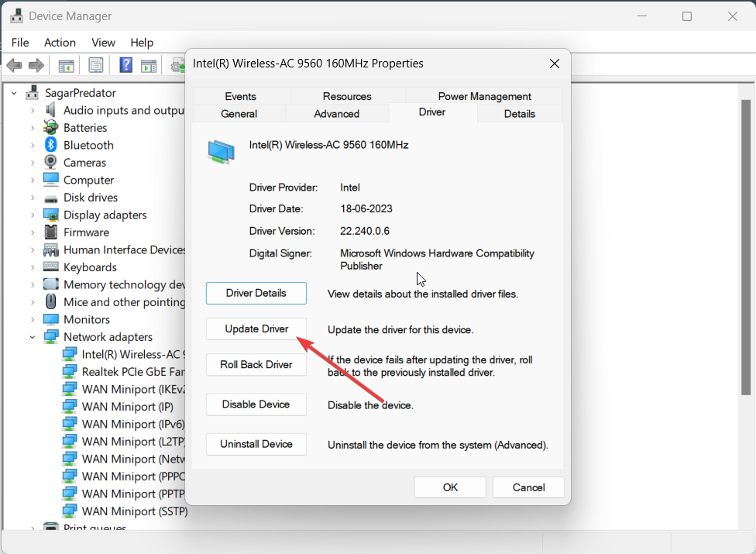Select the Intel(R) Wireless-AC tree entry
The width and height of the screenshot is (756, 554).
click(x=133, y=354)
